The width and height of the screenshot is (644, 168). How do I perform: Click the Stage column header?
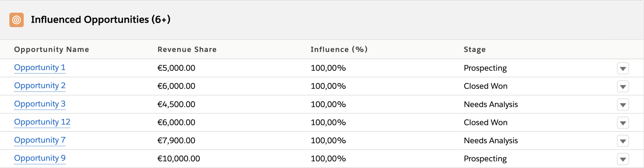click(x=475, y=49)
